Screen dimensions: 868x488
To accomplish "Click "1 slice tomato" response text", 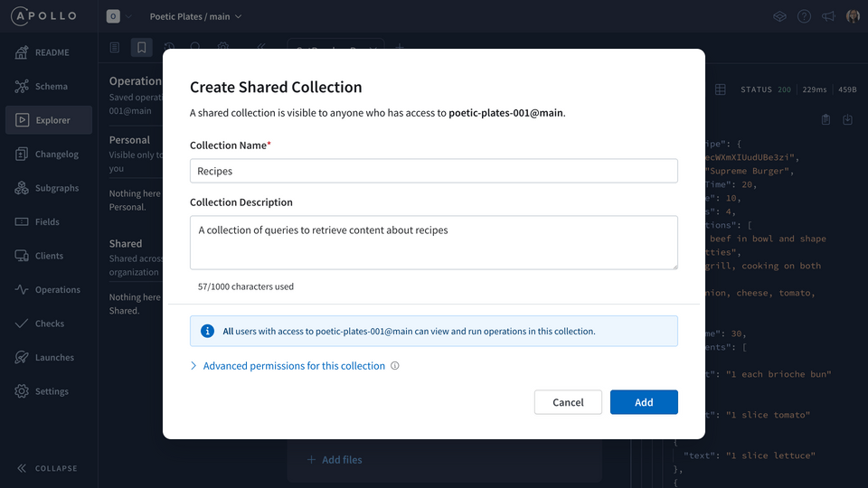I will click(x=768, y=415).
